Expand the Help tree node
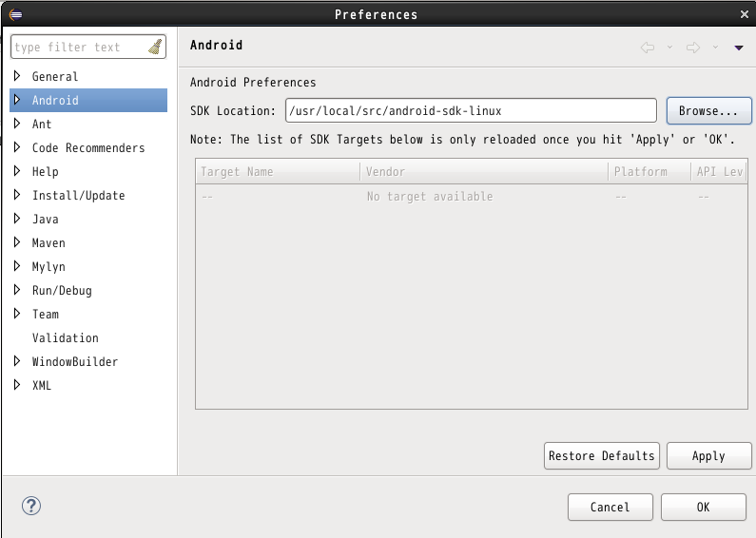756x538 pixels. pyautogui.click(x=17, y=171)
